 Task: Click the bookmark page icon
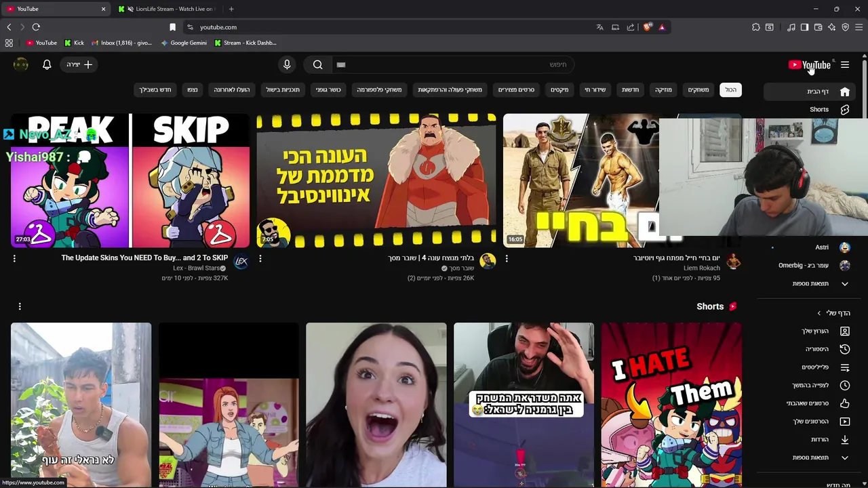(172, 27)
